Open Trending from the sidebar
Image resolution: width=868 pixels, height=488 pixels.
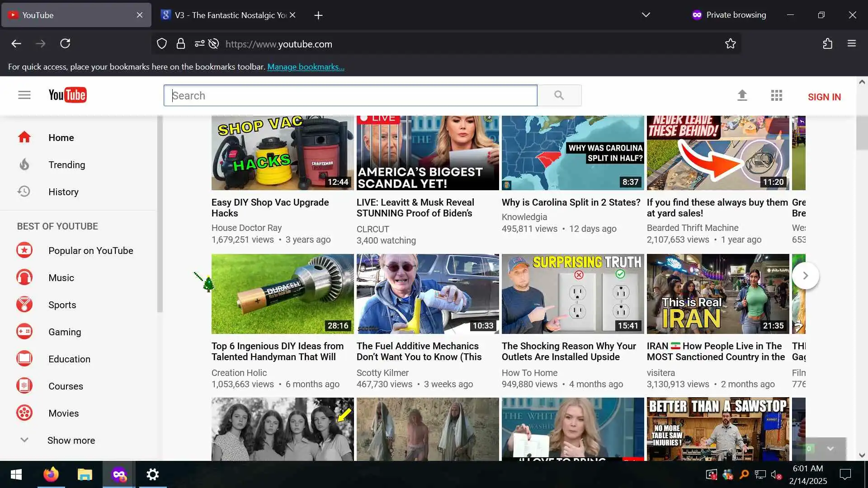point(66,165)
